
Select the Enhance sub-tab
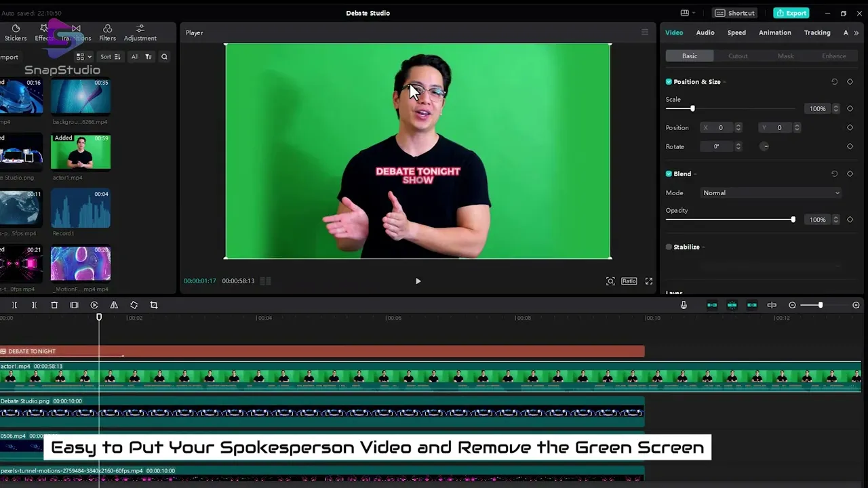pyautogui.click(x=834, y=56)
